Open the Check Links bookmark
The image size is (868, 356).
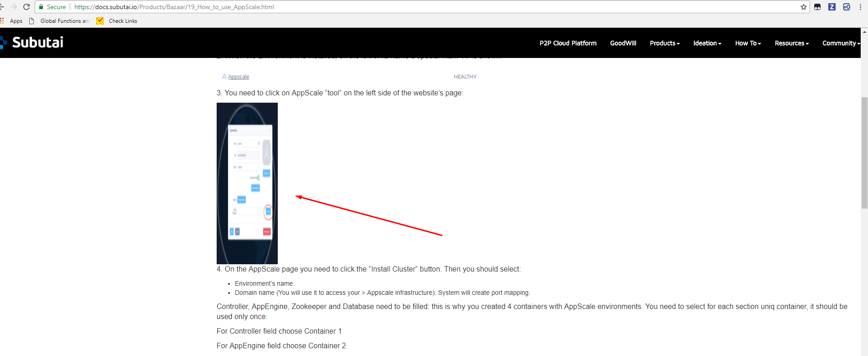(x=117, y=21)
